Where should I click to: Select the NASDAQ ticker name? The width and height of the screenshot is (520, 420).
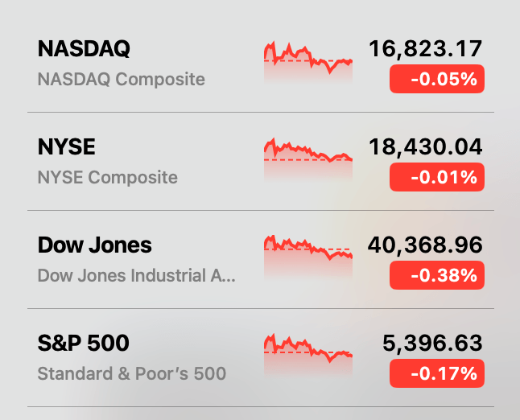(x=84, y=49)
